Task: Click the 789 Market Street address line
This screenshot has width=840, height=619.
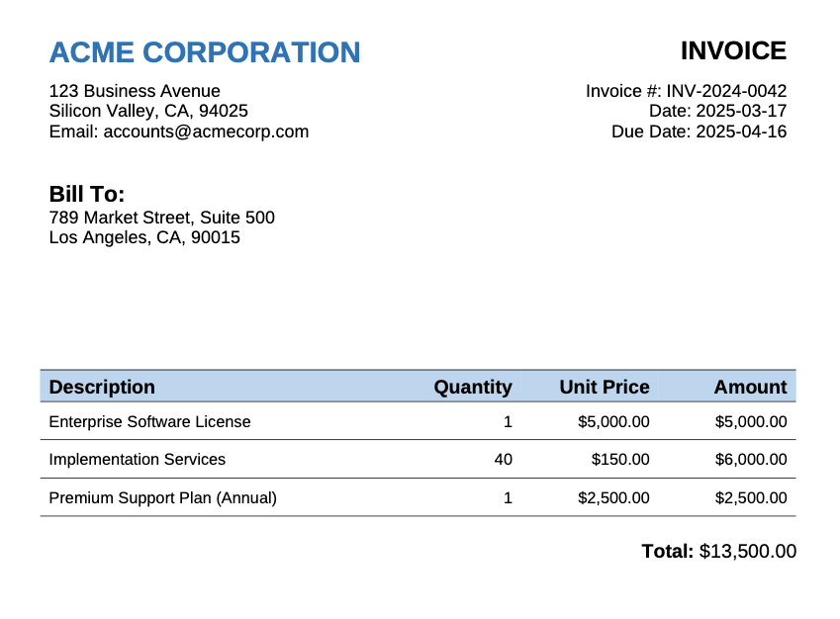Action: pos(161,218)
